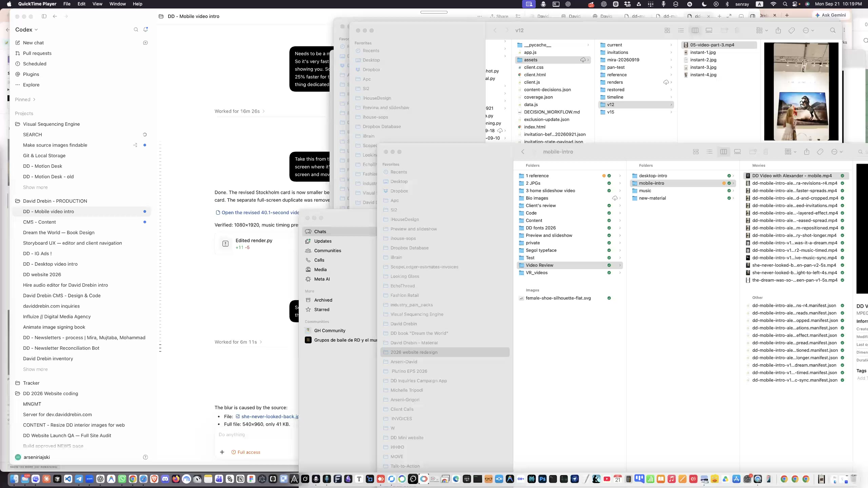868x488 pixels.
Task: Select column view in v12 Finder toolbar
Action: [695, 30]
